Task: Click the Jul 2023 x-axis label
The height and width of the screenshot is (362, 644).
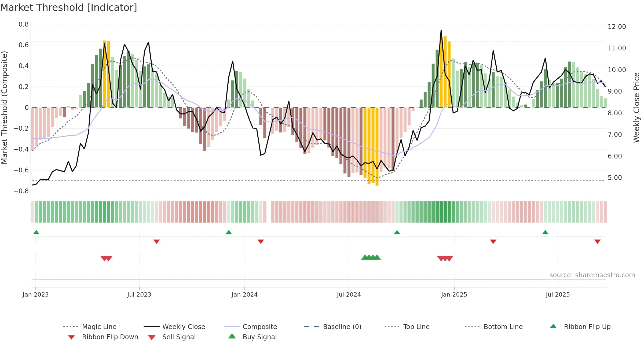Action: click(x=139, y=294)
